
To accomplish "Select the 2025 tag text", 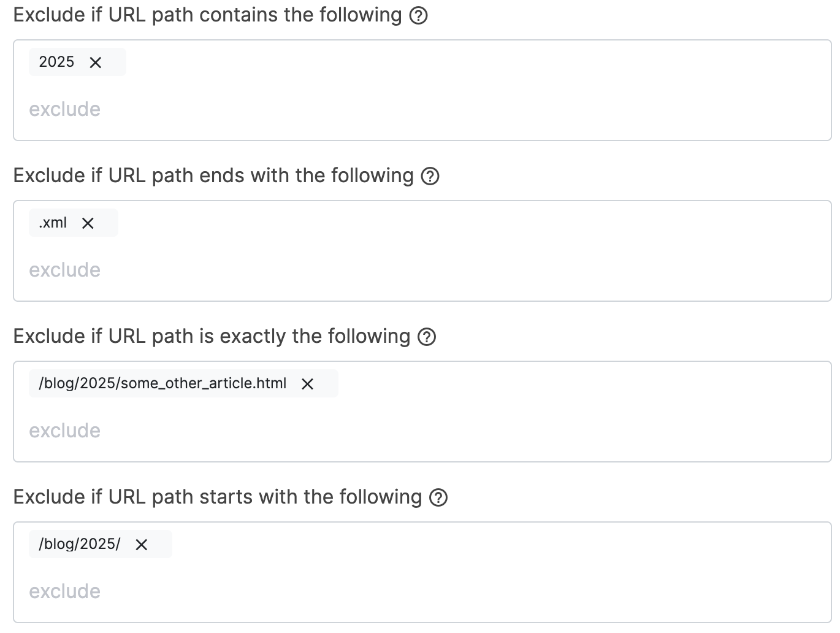I will pyautogui.click(x=56, y=62).
